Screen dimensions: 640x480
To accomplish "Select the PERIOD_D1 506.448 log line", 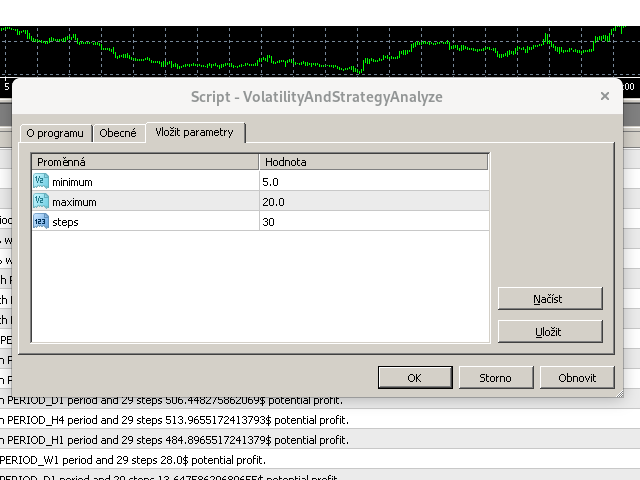I will 320,402.
